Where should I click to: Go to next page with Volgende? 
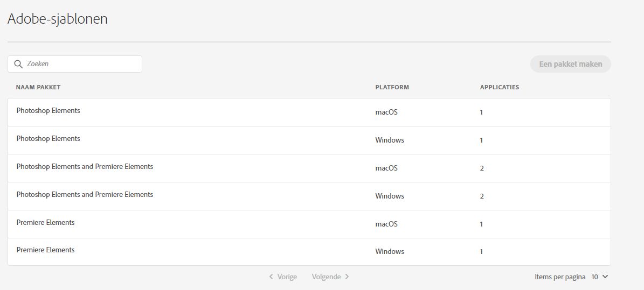coord(326,277)
